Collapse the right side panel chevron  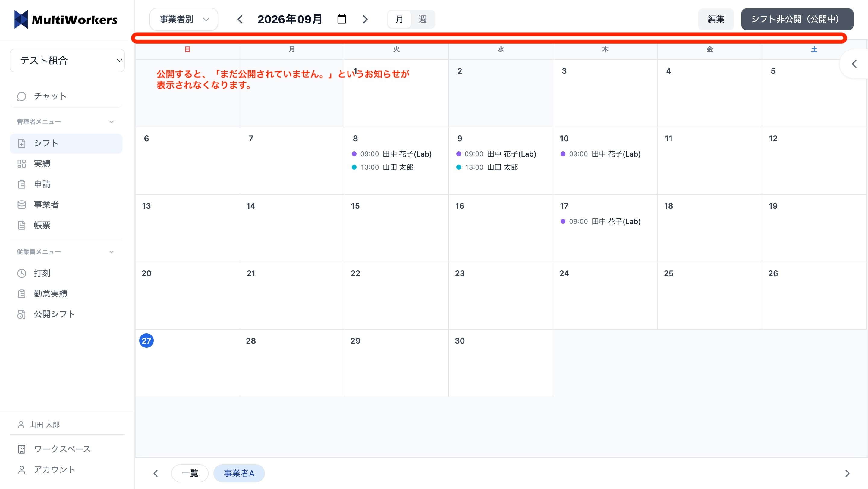[854, 64]
